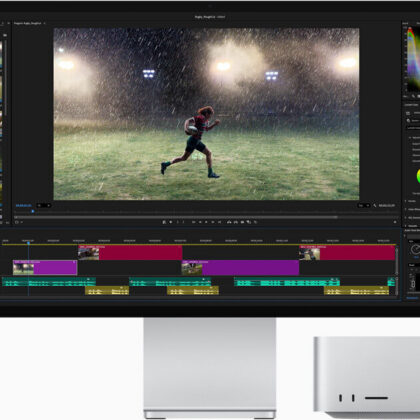Step back one frame in Program monitor

[200, 222]
